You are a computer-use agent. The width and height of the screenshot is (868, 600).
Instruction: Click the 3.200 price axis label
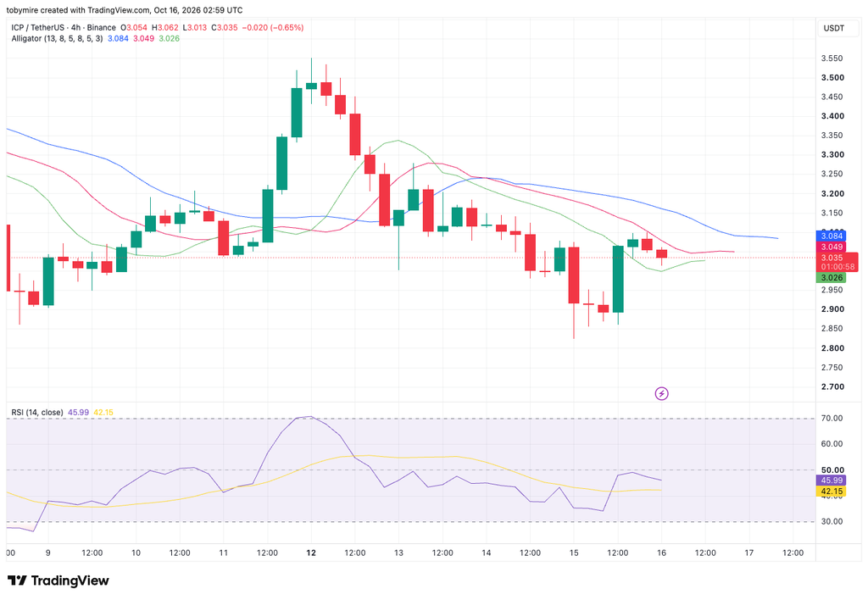[832, 194]
